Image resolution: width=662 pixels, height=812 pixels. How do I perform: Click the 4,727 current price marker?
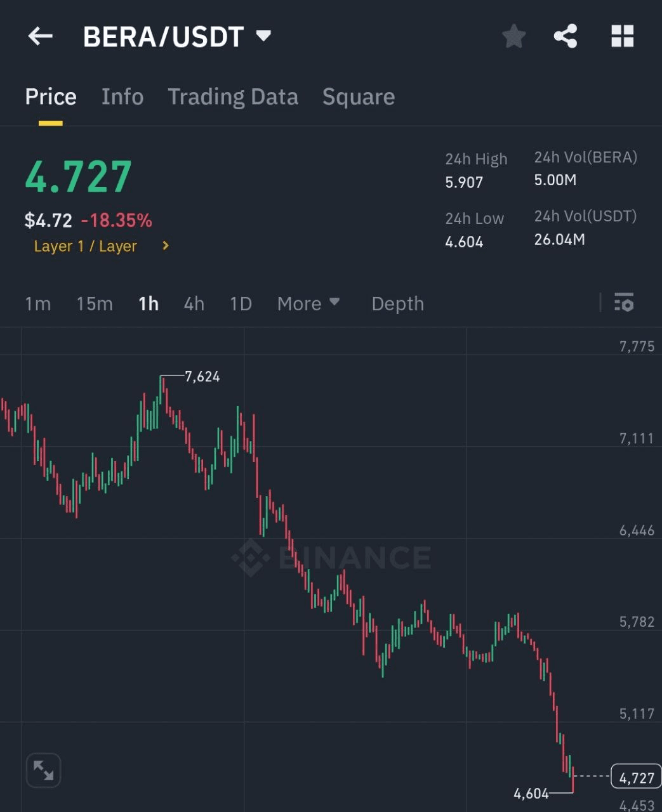(x=636, y=777)
